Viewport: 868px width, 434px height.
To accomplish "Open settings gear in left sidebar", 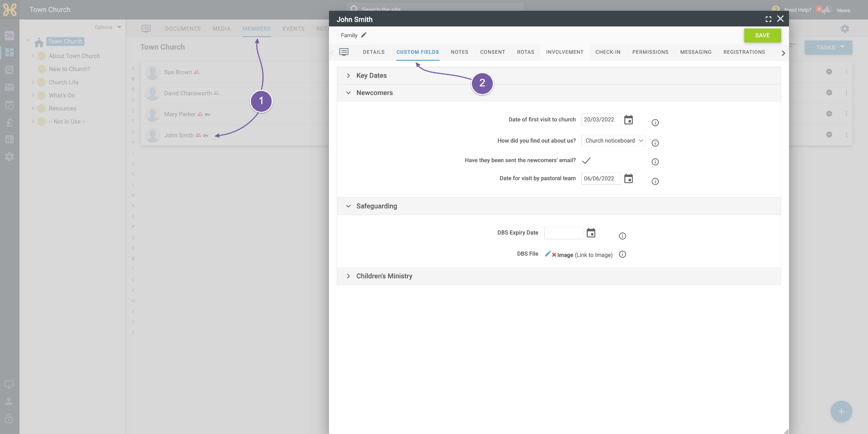I will [9, 157].
